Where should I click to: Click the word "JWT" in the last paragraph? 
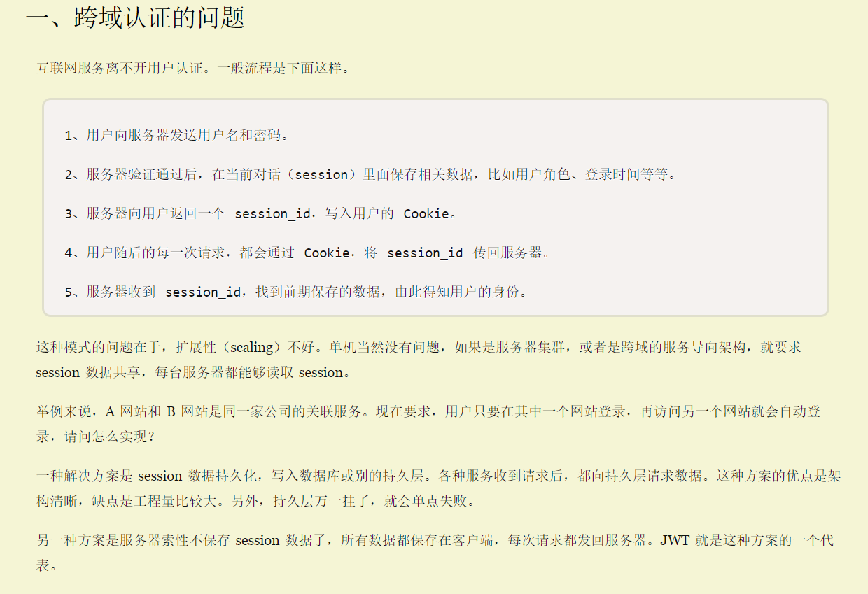[675, 541]
